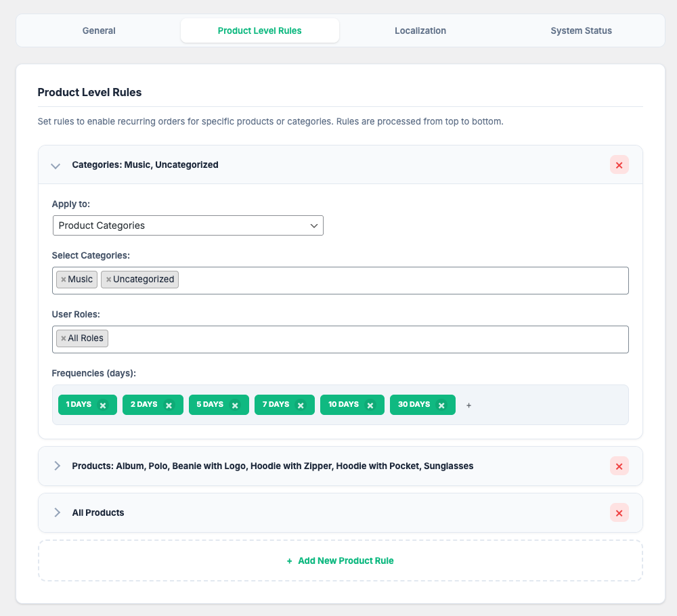The height and width of the screenshot is (616, 677).
Task: Remove All Roles from user roles
Action: (x=64, y=338)
